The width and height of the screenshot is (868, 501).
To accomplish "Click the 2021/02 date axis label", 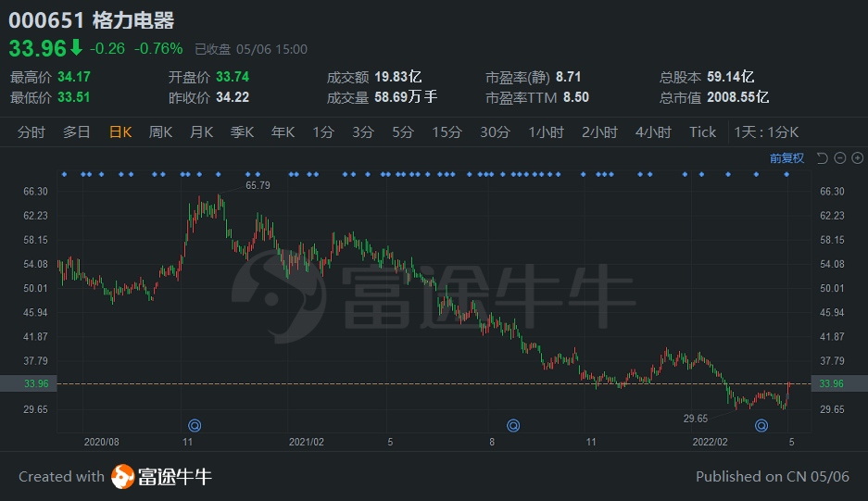I will [307, 442].
